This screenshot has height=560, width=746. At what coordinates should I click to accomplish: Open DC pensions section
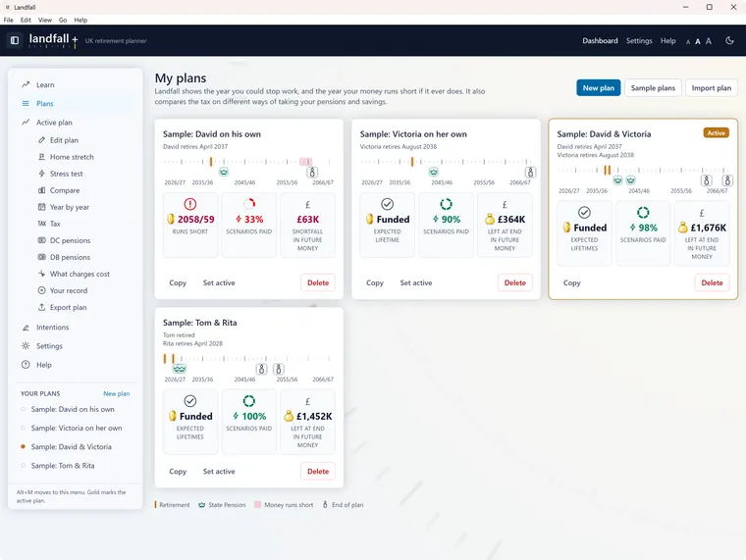pyautogui.click(x=70, y=240)
